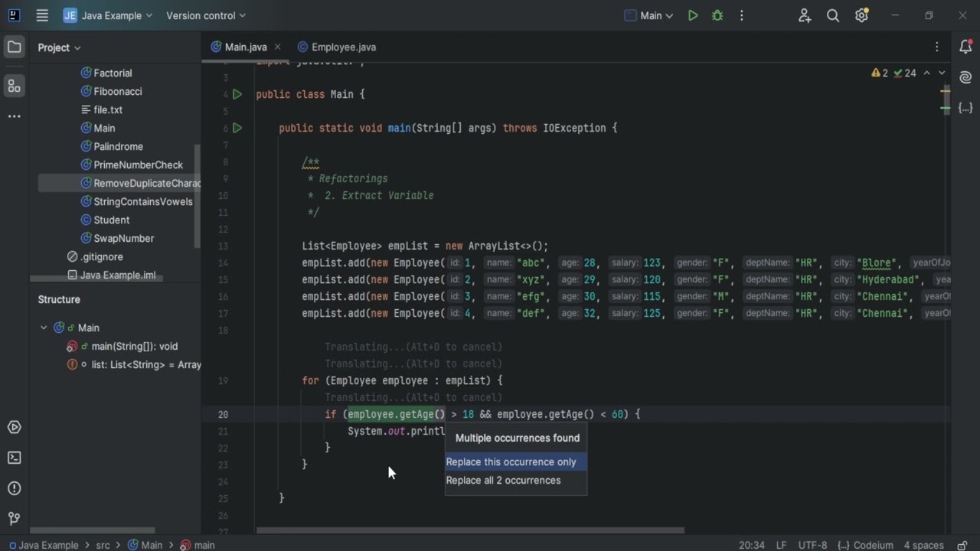
Task: Click Java Example breadcrumb
Action: click(x=44, y=545)
